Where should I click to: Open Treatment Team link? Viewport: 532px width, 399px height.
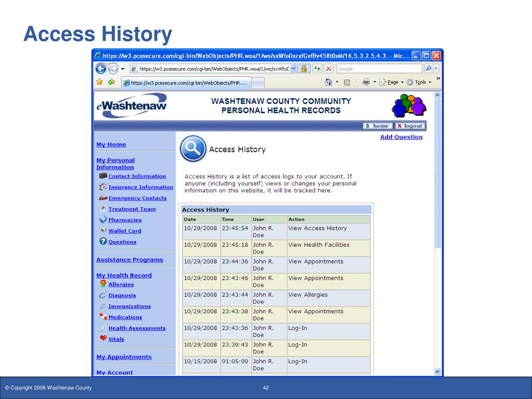132,209
